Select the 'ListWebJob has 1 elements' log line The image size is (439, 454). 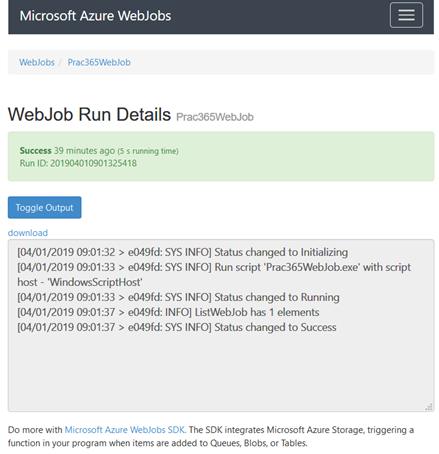168,312
